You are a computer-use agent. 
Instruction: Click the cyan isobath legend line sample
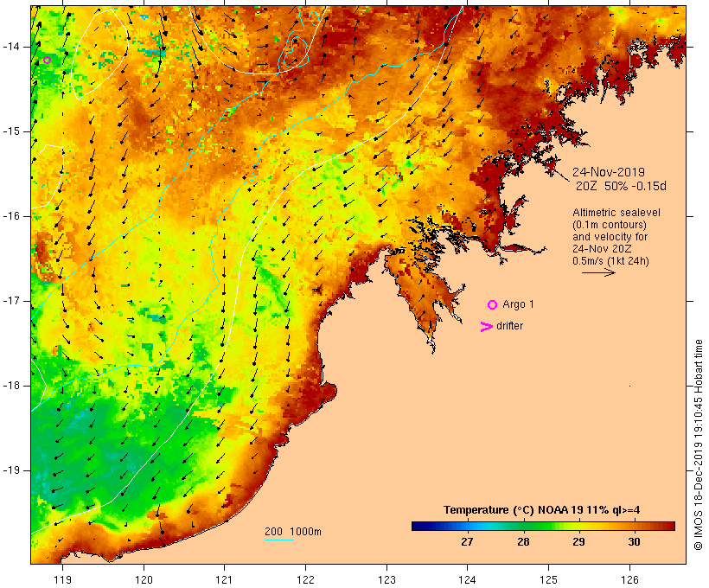[279, 540]
